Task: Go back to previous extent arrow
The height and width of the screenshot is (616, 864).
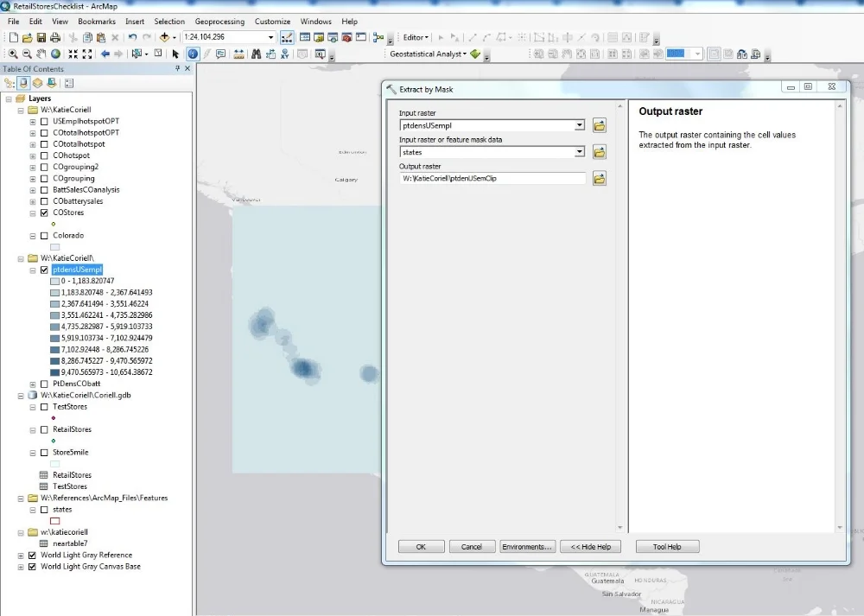Action: coord(105,54)
